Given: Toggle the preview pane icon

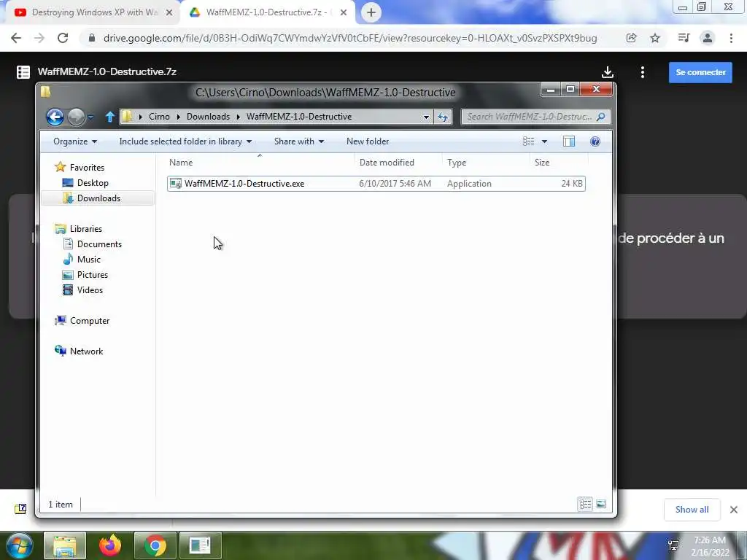Looking at the screenshot, I should pos(569,141).
